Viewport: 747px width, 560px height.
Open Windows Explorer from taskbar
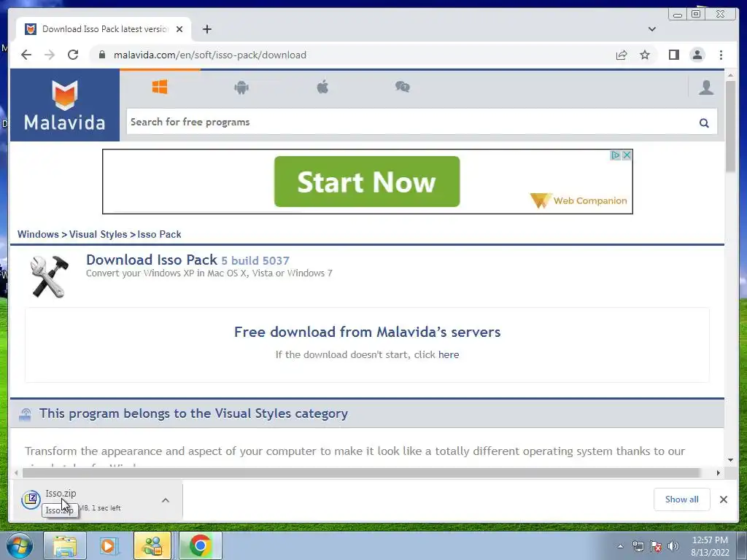[65, 545]
